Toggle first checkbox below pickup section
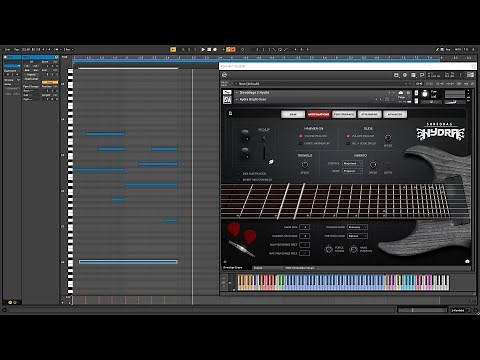Image resolution: width=480 pixels, height=360 pixels. [238, 174]
